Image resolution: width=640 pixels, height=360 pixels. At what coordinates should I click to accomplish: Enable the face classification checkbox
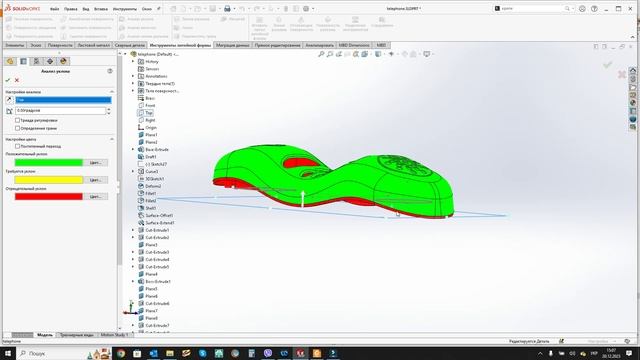point(18,128)
